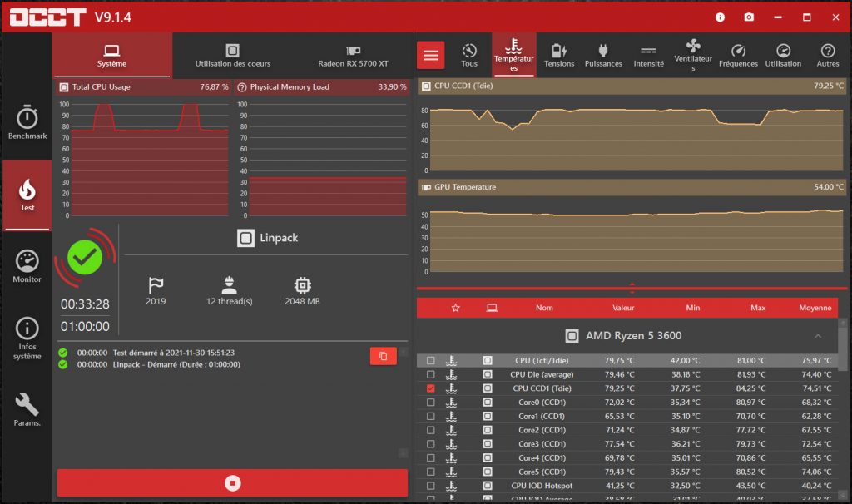Switch to the Utilisation des coeurs tab
The width and height of the screenshot is (852, 504).
(231, 55)
